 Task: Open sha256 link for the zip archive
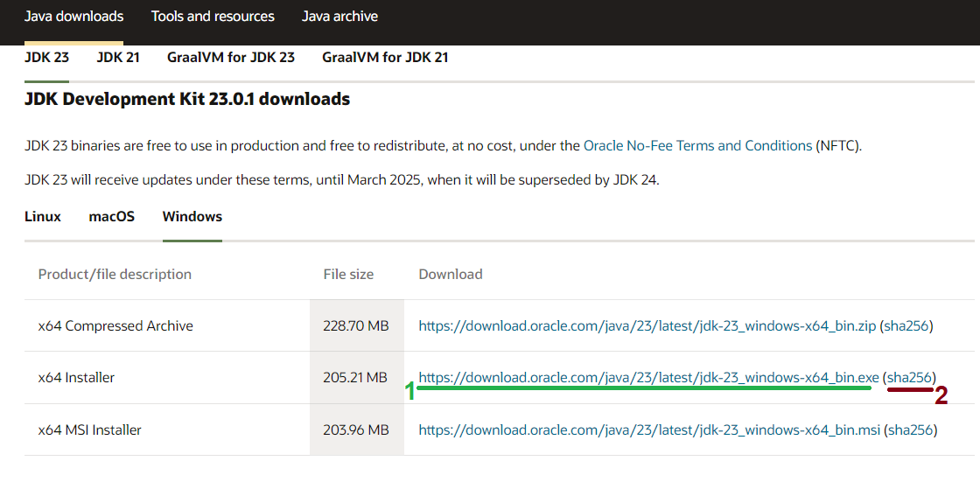(906, 325)
